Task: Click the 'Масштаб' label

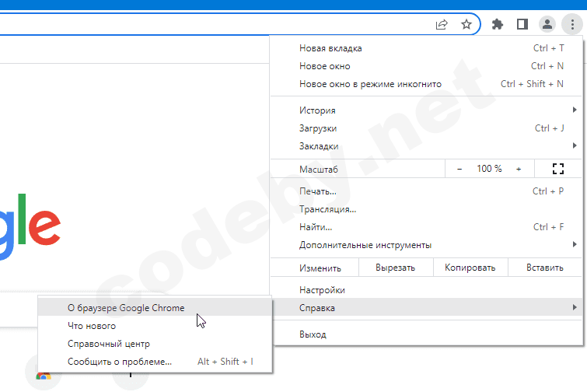Action: pos(319,170)
